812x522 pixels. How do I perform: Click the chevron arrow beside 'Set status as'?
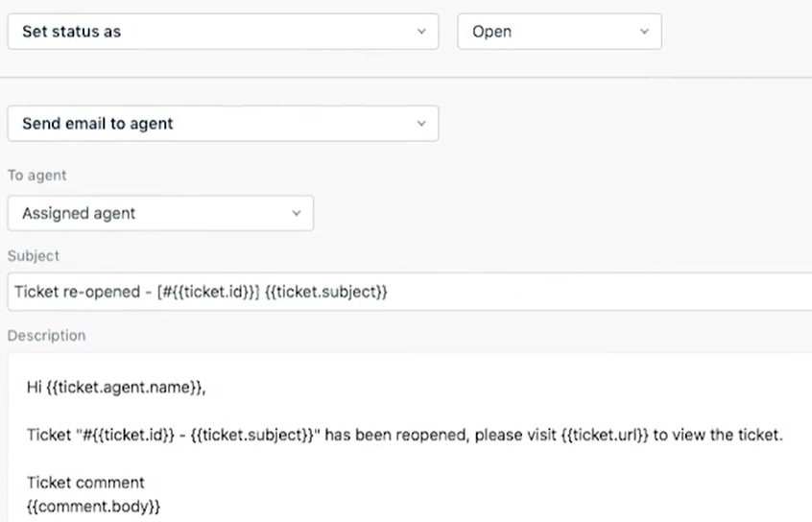click(421, 32)
